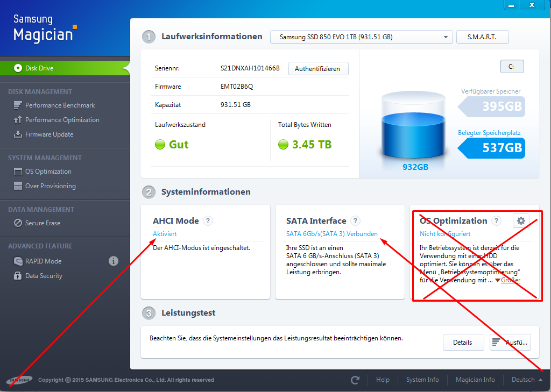The image size is (551, 392).
Task: Click the Aktiviert AHCI status link
Action: coord(165,233)
